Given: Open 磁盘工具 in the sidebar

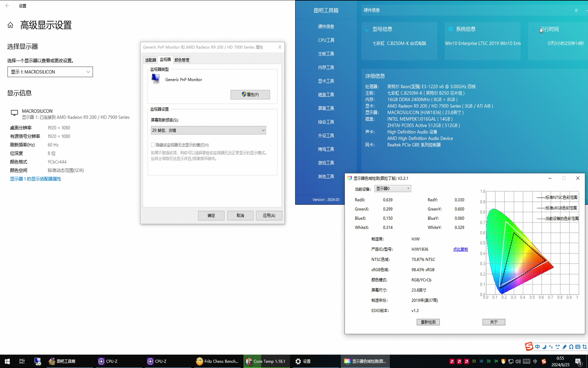Looking at the screenshot, I should point(326,95).
